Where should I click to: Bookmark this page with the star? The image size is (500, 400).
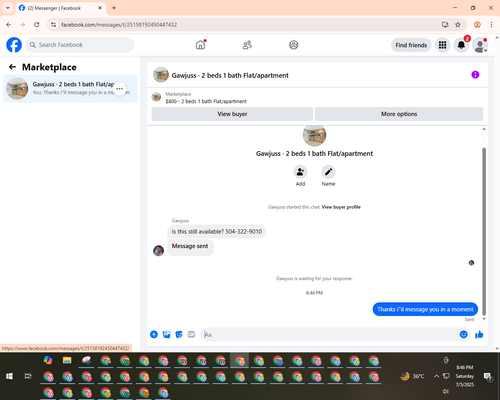458,24
